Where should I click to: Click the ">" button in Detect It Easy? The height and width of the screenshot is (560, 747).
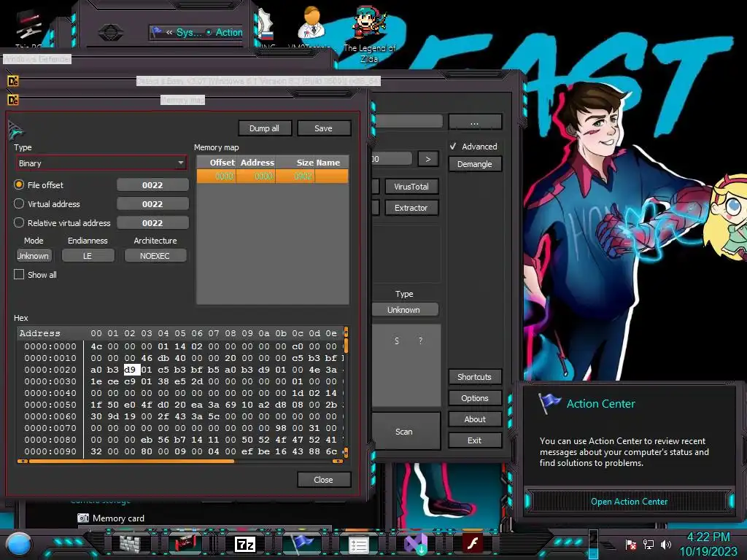(427, 158)
